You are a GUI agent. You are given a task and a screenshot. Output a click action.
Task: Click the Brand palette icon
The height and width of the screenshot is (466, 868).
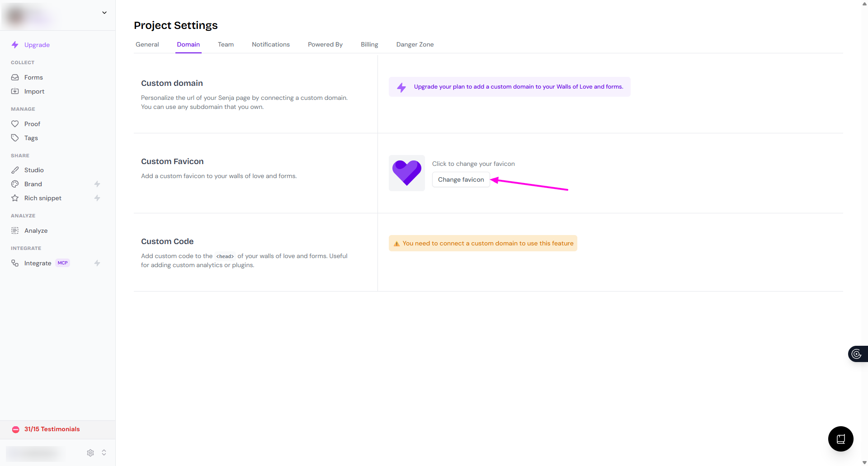tap(15, 184)
